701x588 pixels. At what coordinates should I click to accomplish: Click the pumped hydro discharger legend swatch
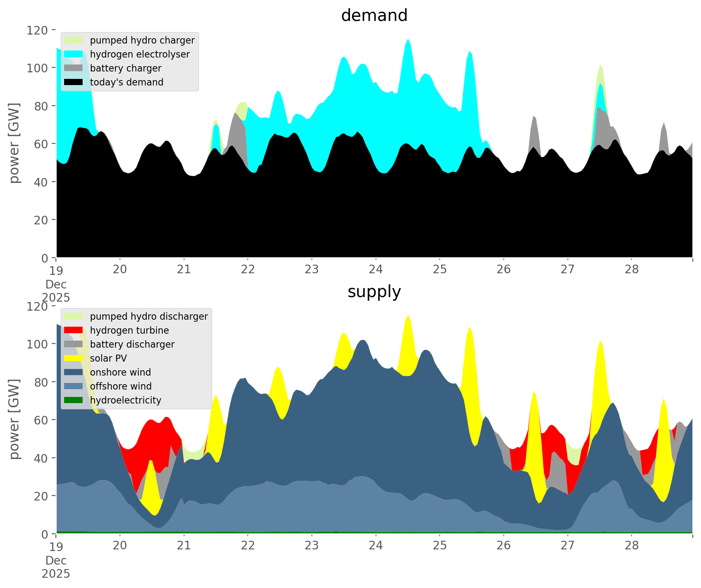tap(74, 316)
